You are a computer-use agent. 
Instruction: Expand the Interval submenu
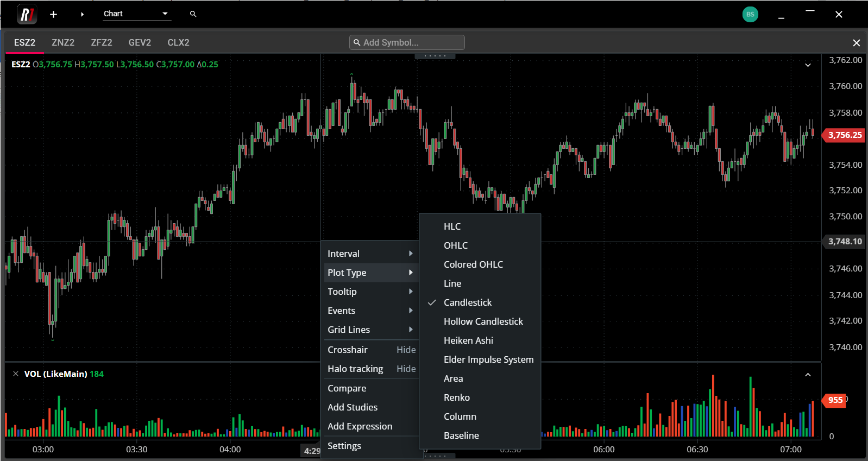(371, 254)
